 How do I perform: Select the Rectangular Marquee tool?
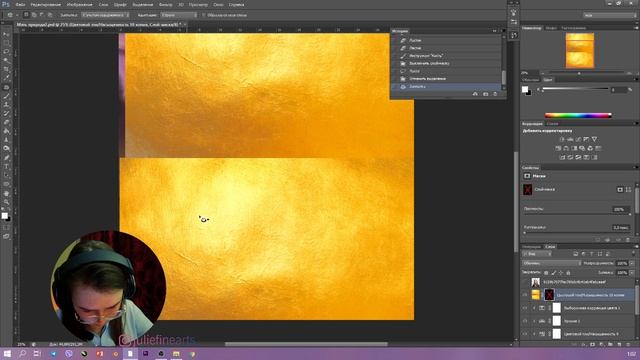pyautogui.click(x=6, y=43)
